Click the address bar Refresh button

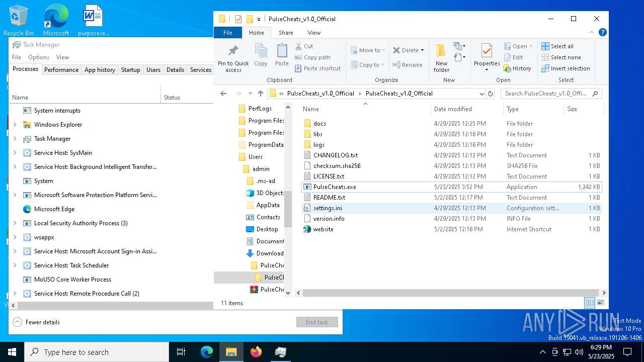pyautogui.click(x=491, y=94)
